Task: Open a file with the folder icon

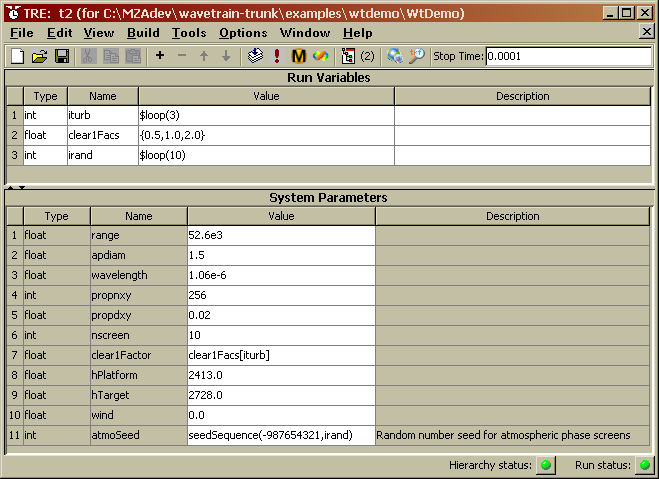Action: [40, 56]
